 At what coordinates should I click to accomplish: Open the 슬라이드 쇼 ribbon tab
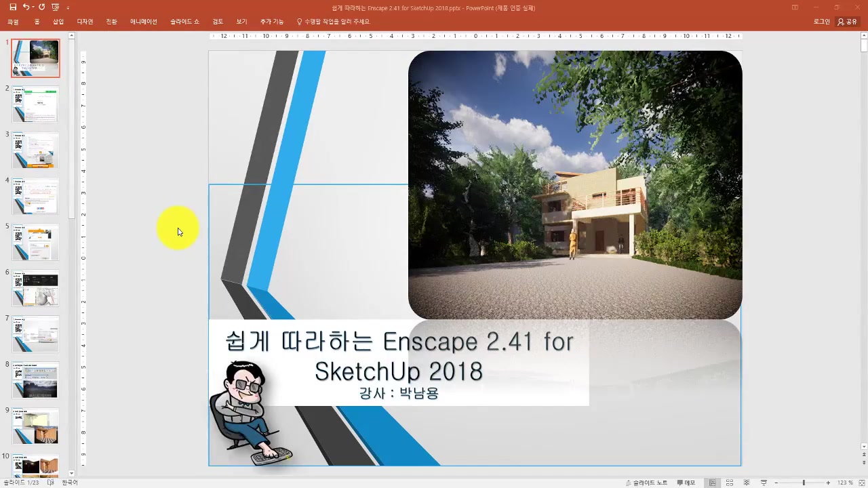coord(184,21)
